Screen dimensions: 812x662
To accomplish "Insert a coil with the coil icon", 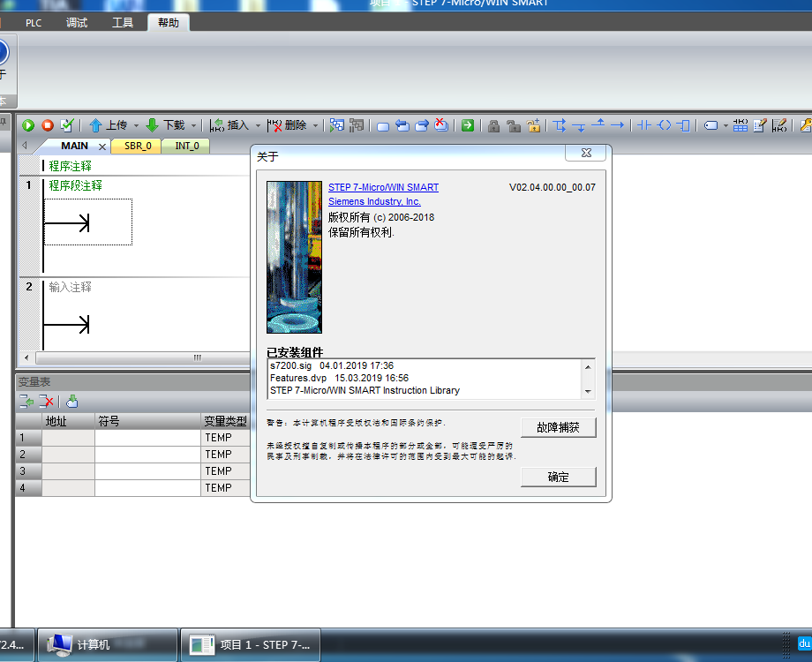I will pos(665,125).
